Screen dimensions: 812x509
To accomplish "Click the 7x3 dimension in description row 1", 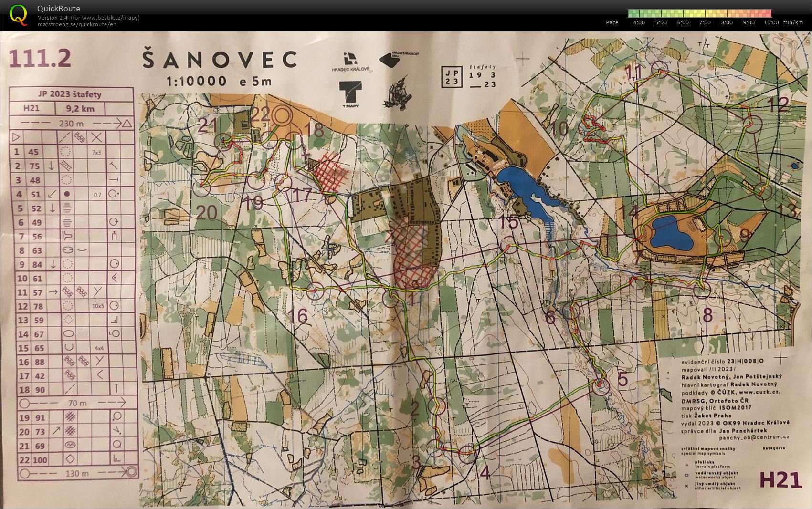I will [x=96, y=153].
